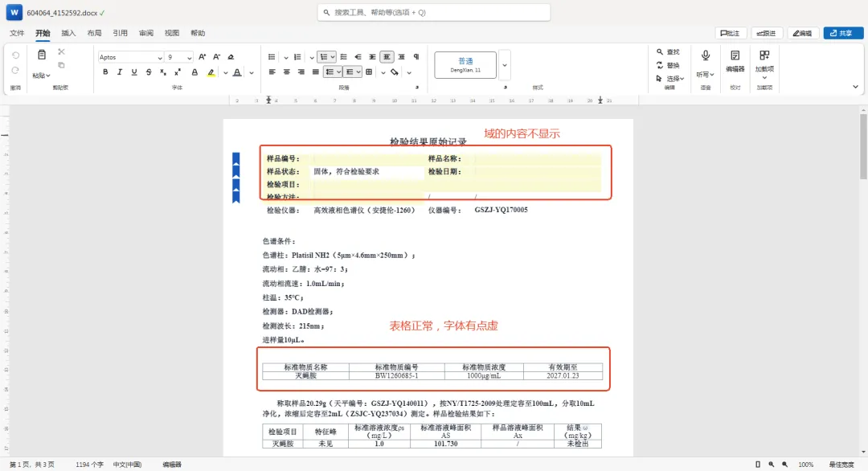Open the Editor (编辑器) proofing icon
The width and height of the screenshot is (868, 471).
pos(735,55)
